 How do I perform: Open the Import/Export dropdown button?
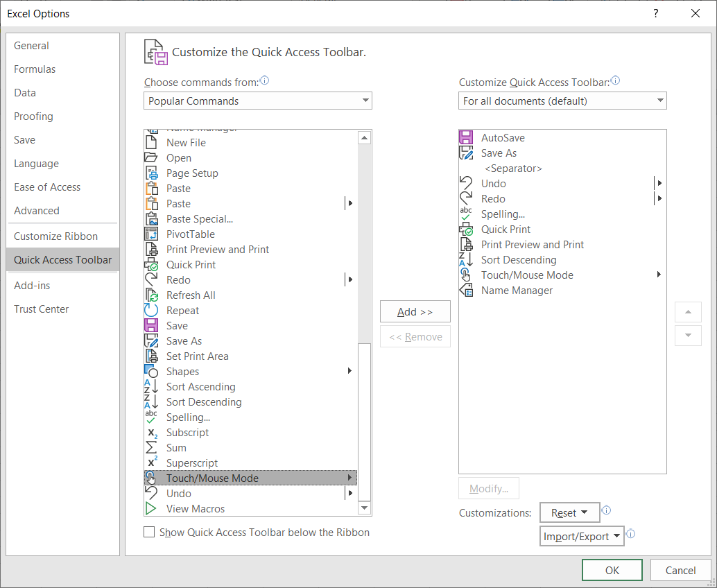pos(582,536)
